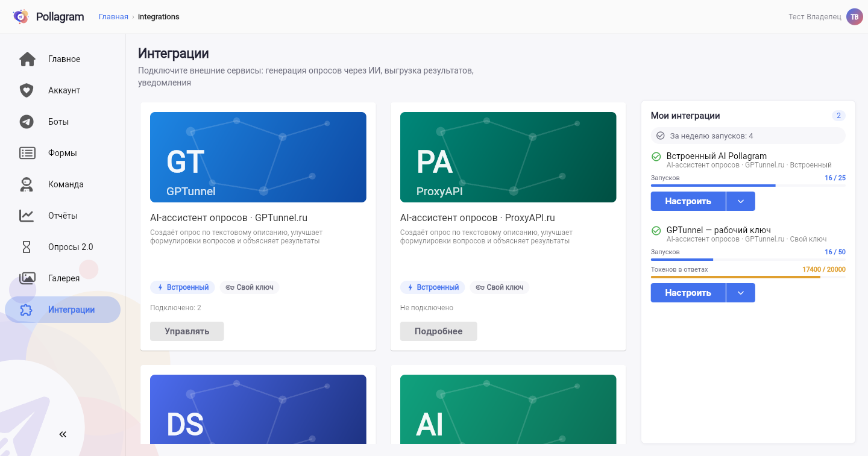Open Галерея in the sidebar
868x456 pixels.
click(63, 278)
